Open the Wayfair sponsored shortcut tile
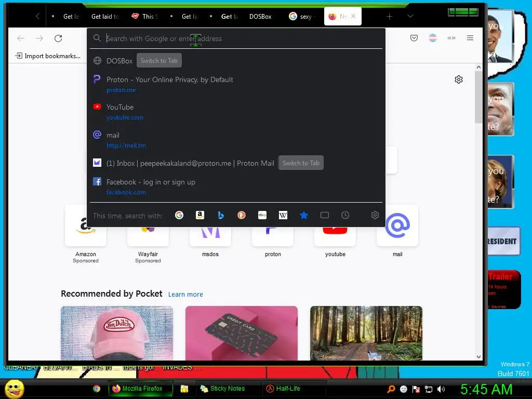Viewport: 532px width, 399px height. point(148,235)
